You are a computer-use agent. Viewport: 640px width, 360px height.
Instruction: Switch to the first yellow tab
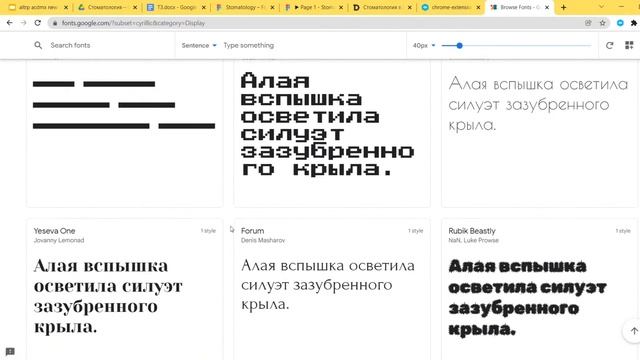tap(37, 7)
